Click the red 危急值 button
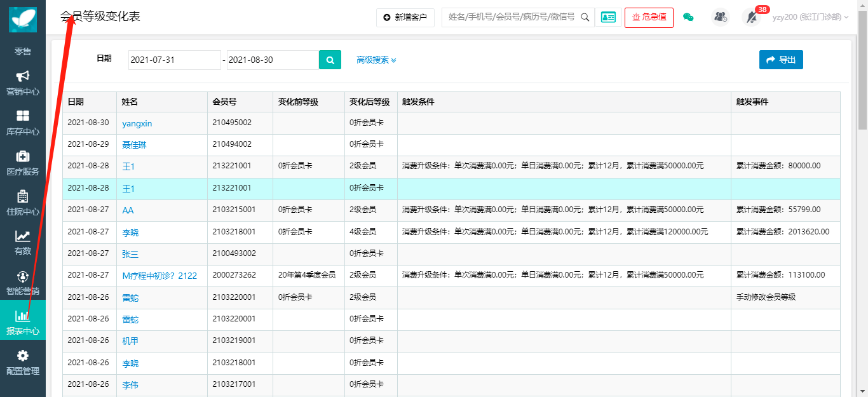Image resolution: width=868 pixels, height=397 pixels. point(649,17)
